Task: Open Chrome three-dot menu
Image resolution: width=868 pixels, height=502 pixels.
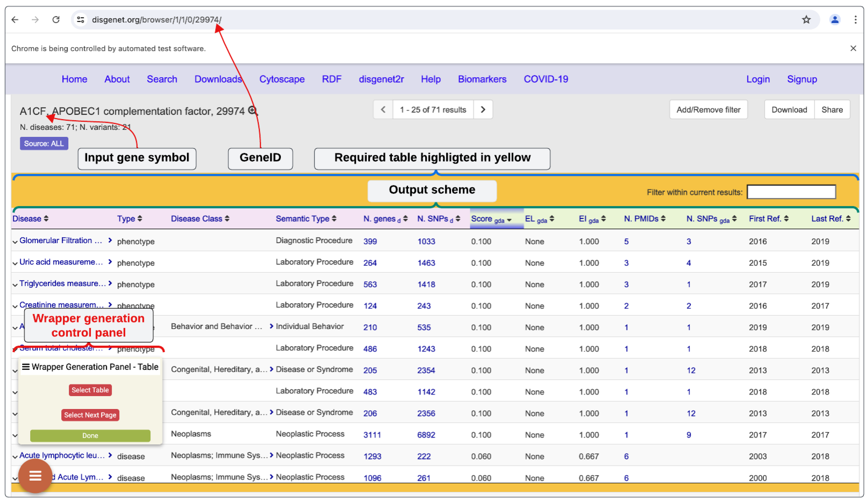Action: tap(855, 20)
